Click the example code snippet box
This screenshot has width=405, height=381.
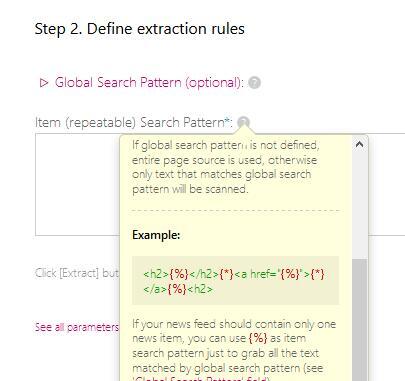click(x=235, y=281)
